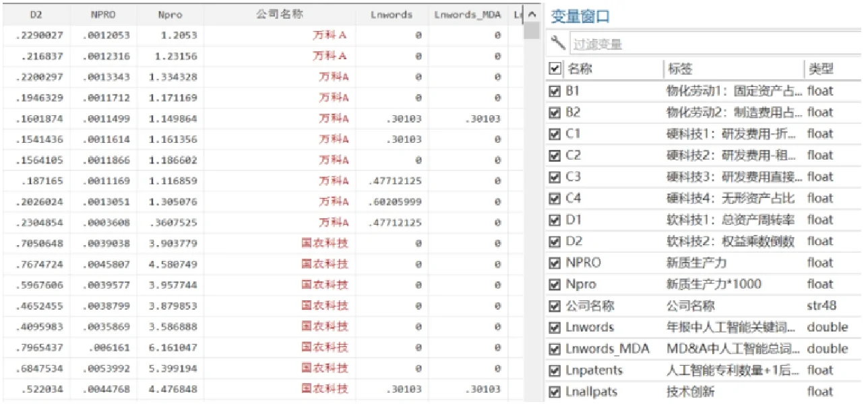Toggle the select-all checkbox in the variables header
This screenshot has width=868, height=404.
555,69
